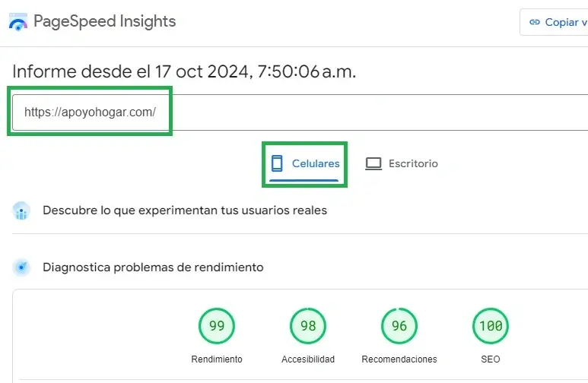
Task: Click the real users experience icon
Action: (21, 210)
